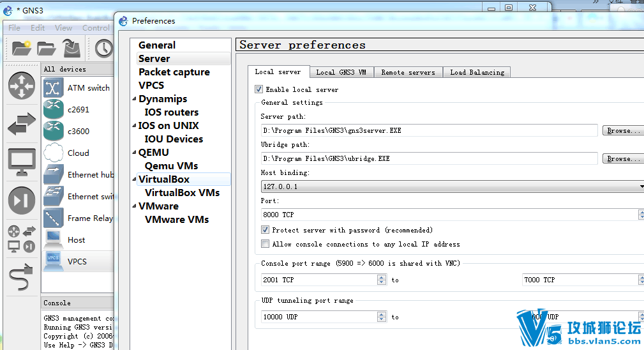Select the Ethernet switch icon
The image size is (644, 350).
pos(54,196)
